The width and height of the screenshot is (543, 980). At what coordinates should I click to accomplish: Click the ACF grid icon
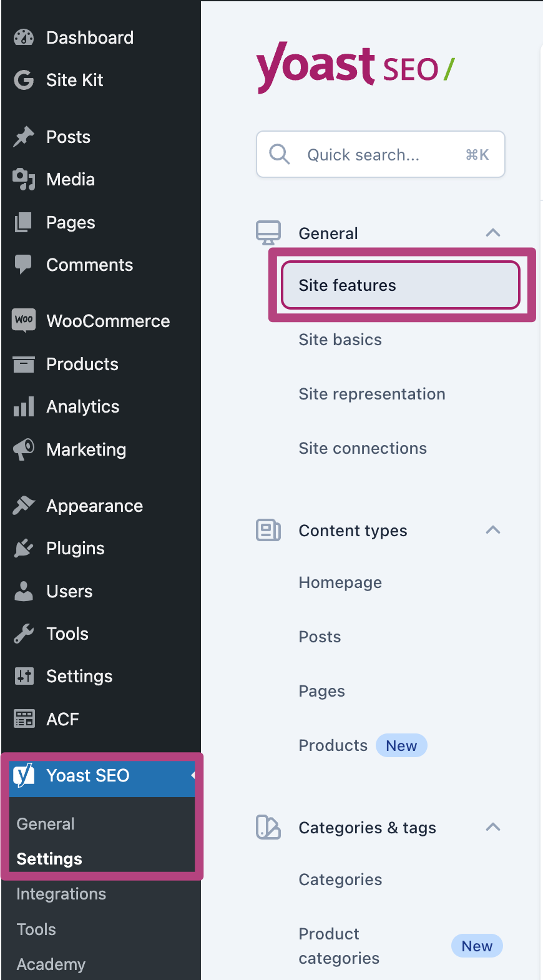coord(24,719)
